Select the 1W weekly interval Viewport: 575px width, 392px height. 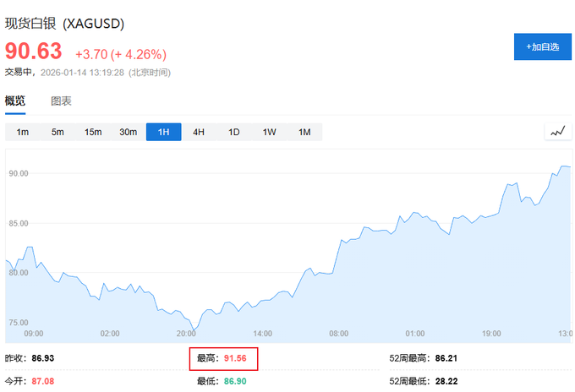coord(269,132)
